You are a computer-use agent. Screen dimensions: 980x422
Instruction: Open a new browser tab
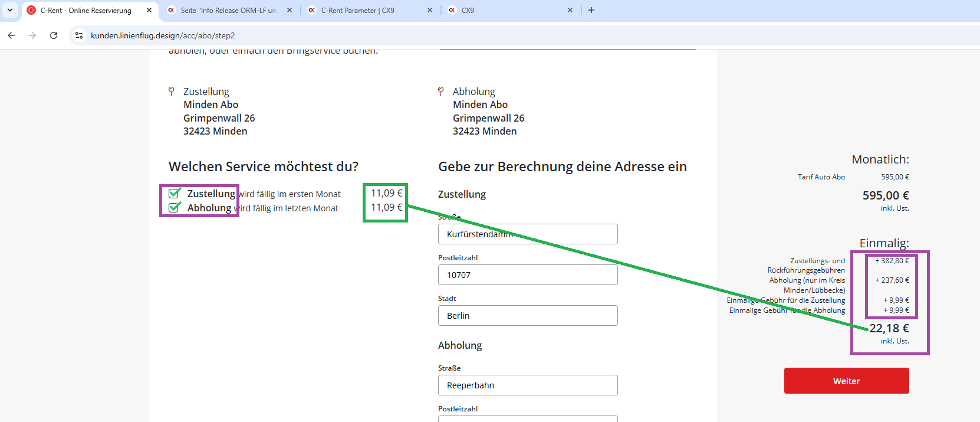click(591, 10)
